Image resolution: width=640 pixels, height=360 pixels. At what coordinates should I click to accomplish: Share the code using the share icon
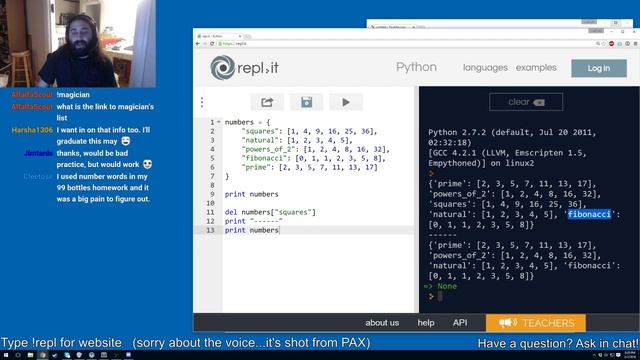pyautogui.click(x=267, y=102)
